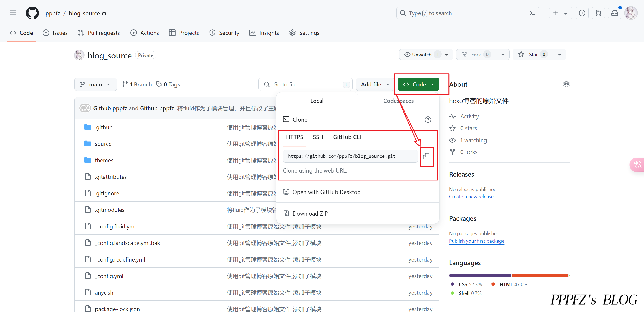Click Open with GitHub Desktop
The width and height of the screenshot is (644, 312).
326,192
